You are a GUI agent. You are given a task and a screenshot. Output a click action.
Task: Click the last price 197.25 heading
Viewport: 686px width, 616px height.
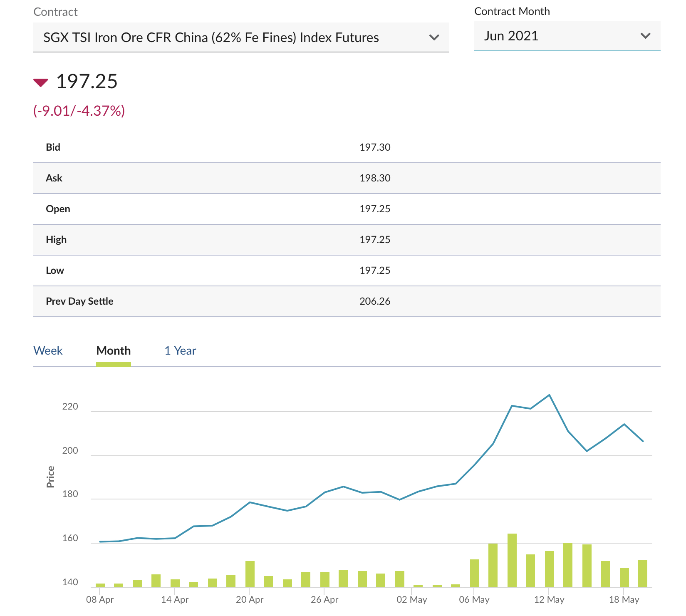pyautogui.click(x=87, y=82)
